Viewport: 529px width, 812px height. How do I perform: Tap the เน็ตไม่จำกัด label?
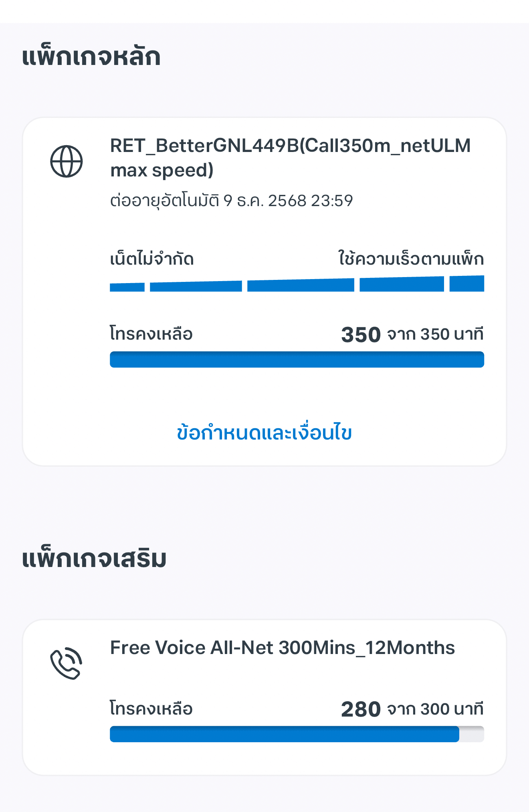coord(152,258)
